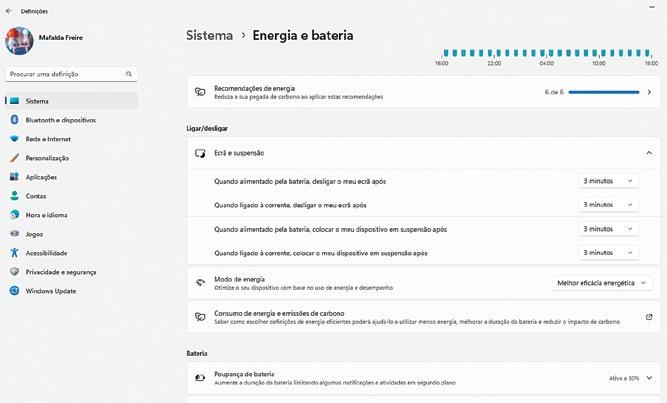The width and height of the screenshot is (667, 403).
Task: Click Mafalda Freire profile picture
Action: pos(19,41)
